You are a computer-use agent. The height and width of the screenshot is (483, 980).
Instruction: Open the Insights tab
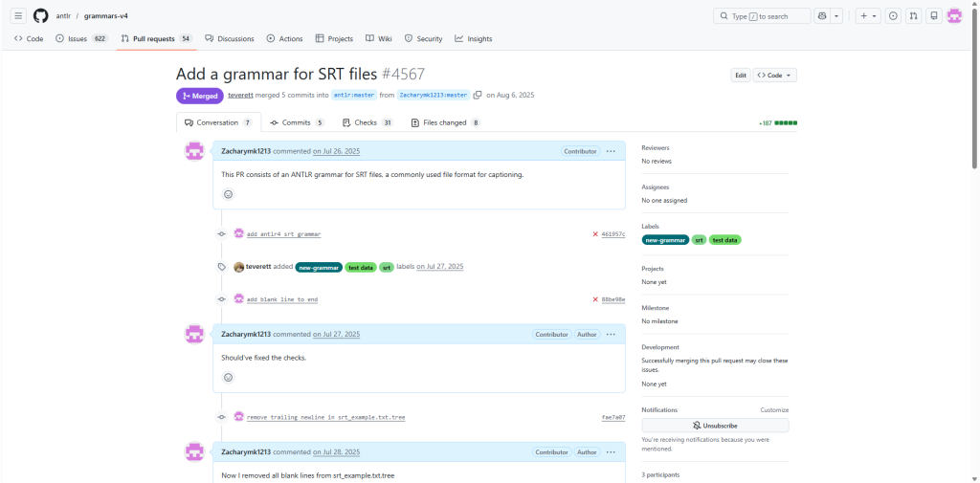pyautogui.click(x=473, y=39)
